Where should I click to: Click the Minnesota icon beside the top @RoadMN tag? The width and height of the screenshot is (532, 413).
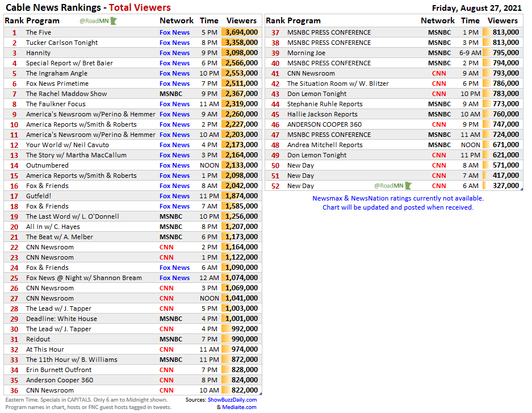(x=114, y=21)
